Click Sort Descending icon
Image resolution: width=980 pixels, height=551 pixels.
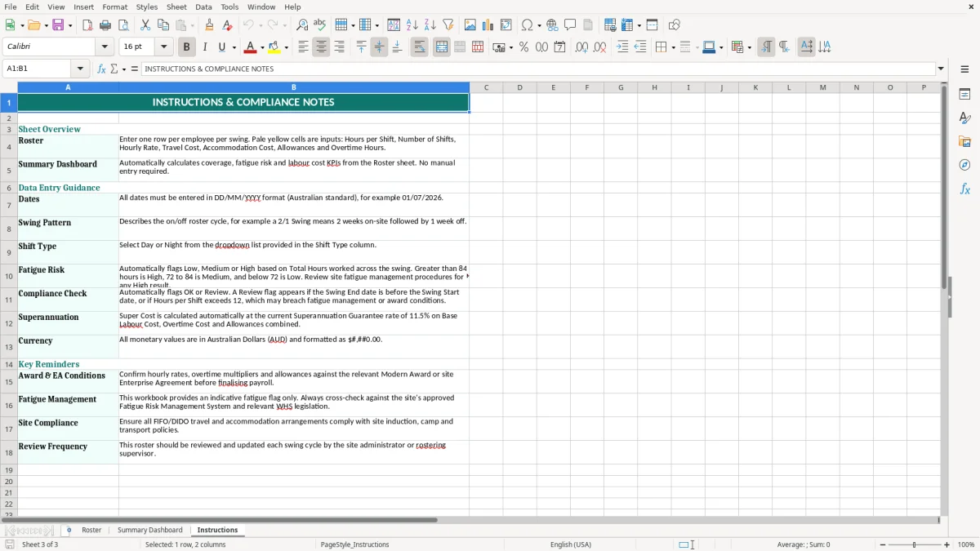(430, 25)
